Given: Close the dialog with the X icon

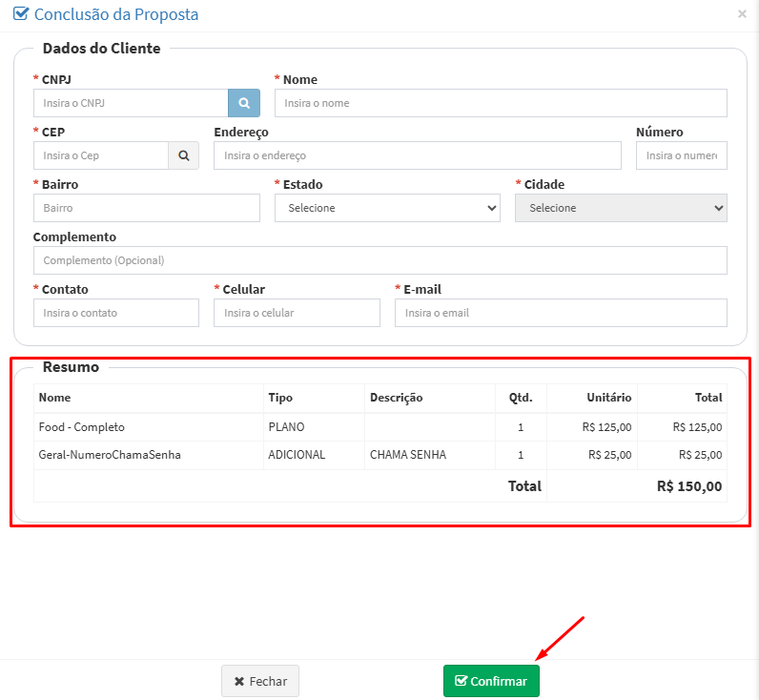Looking at the screenshot, I should (742, 14).
